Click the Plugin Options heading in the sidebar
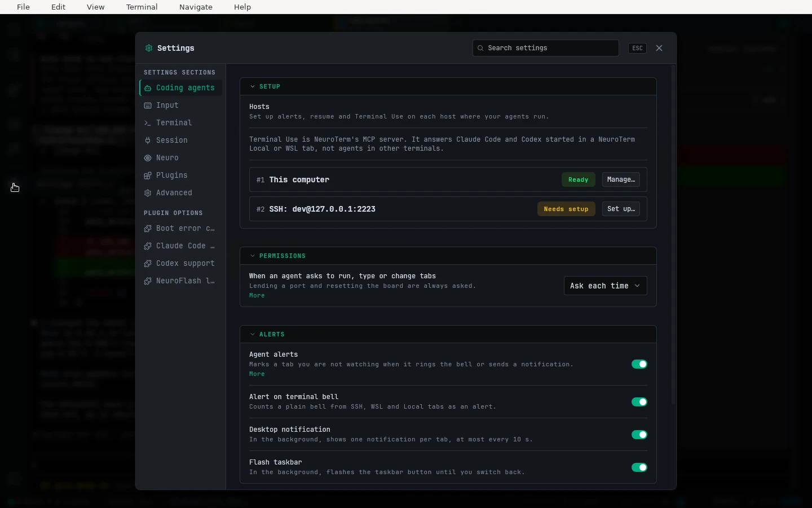This screenshot has height=508, width=812. (173, 213)
